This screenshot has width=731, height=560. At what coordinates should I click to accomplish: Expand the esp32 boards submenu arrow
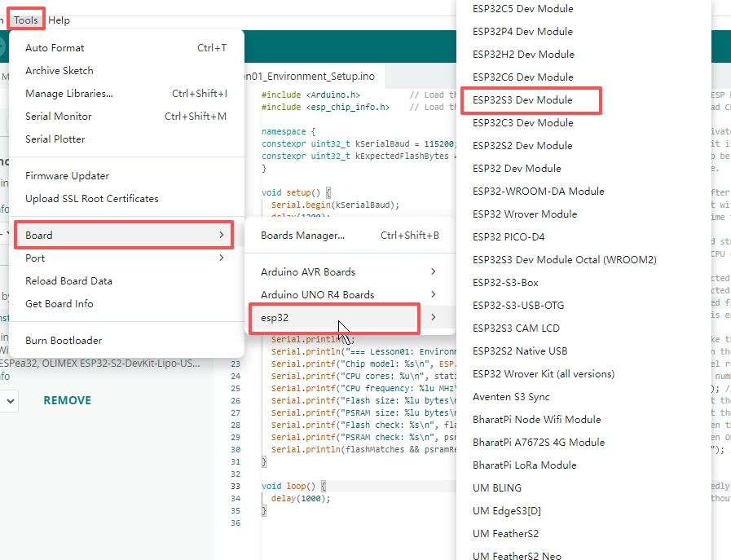[433, 317]
